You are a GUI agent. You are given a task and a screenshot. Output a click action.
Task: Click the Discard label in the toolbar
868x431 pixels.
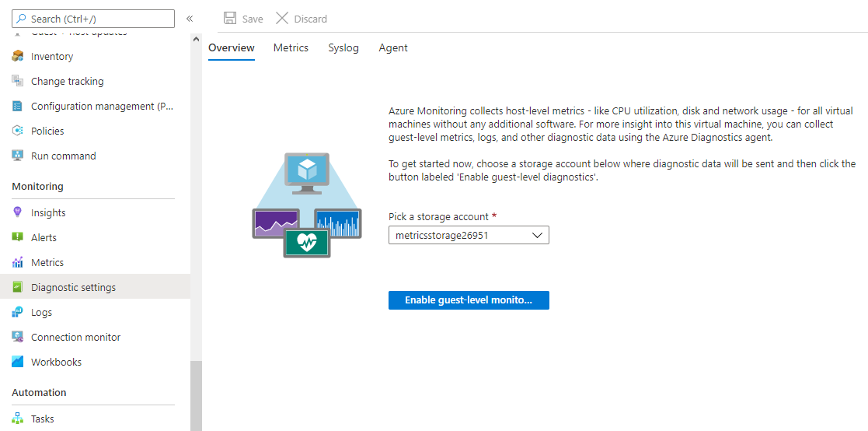(311, 19)
